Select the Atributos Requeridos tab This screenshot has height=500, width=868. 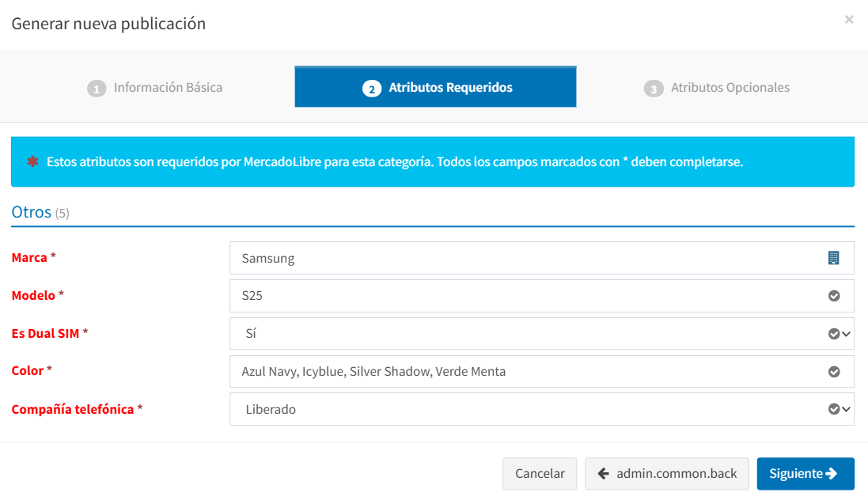point(436,88)
